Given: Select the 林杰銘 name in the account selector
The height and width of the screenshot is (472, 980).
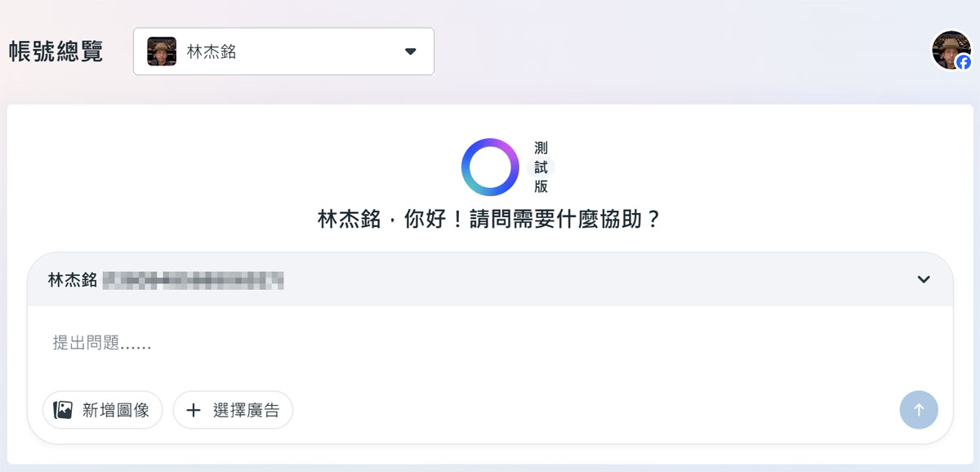Looking at the screenshot, I should pyautogui.click(x=212, y=51).
